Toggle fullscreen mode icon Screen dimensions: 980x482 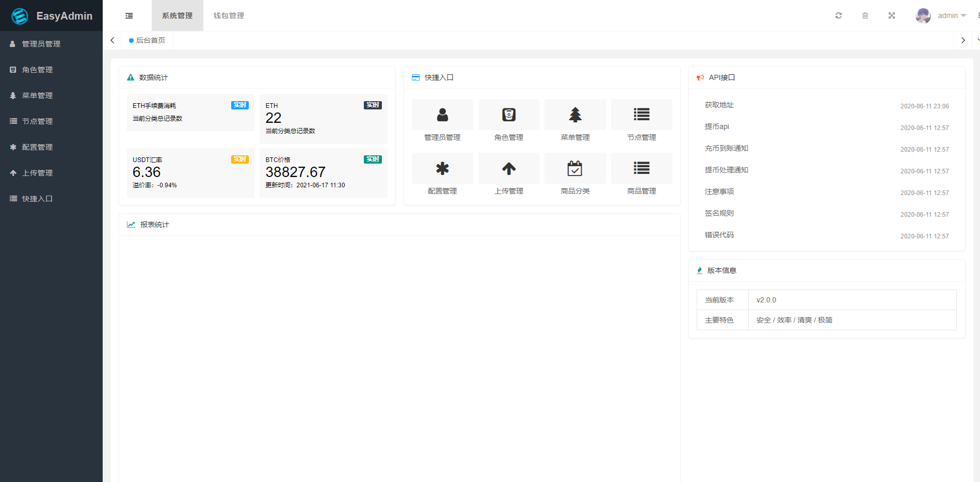tap(892, 16)
